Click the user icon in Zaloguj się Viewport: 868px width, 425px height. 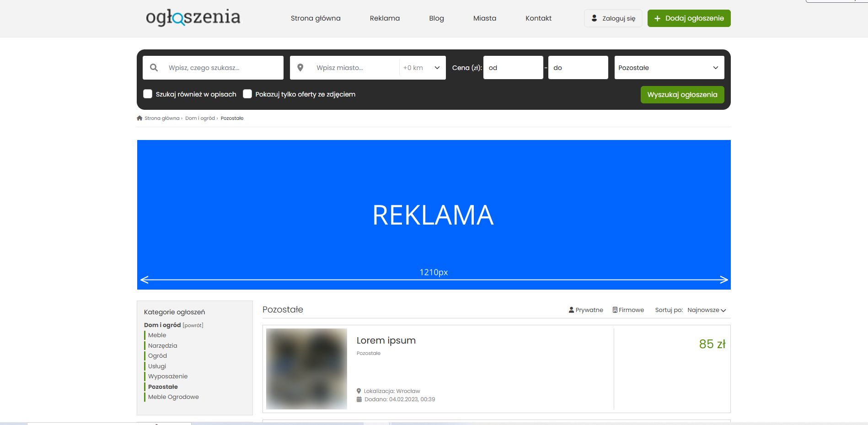pos(594,18)
